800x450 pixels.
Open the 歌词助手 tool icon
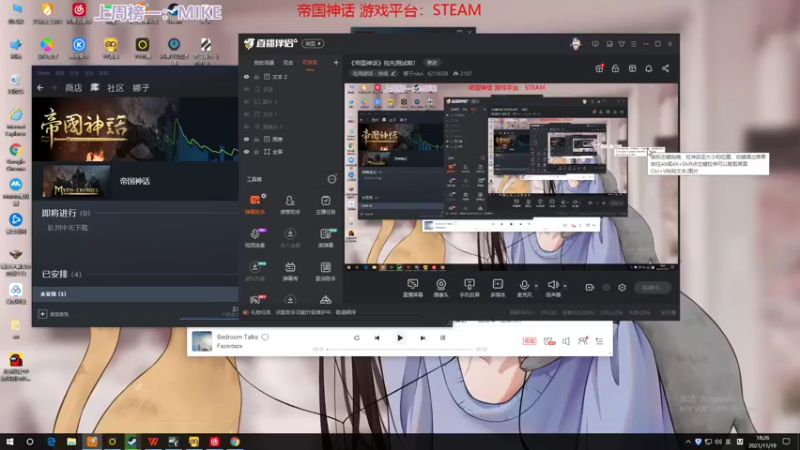coord(326,271)
